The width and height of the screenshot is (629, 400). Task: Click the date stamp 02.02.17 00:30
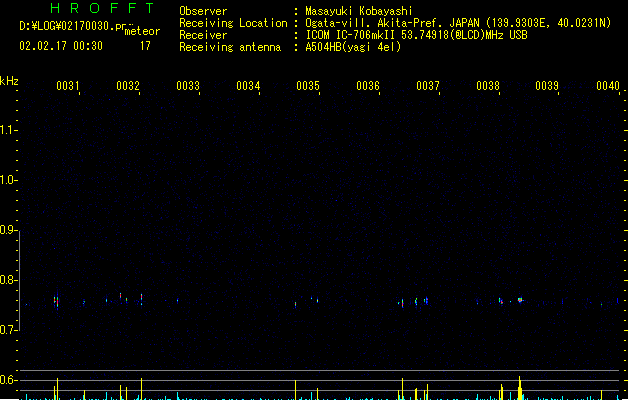pyautogui.click(x=61, y=46)
